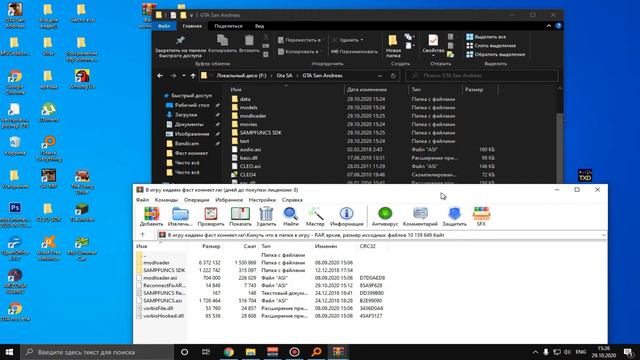
Task: Select Загрузки in Explorer quick access
Action: (186, 115)
